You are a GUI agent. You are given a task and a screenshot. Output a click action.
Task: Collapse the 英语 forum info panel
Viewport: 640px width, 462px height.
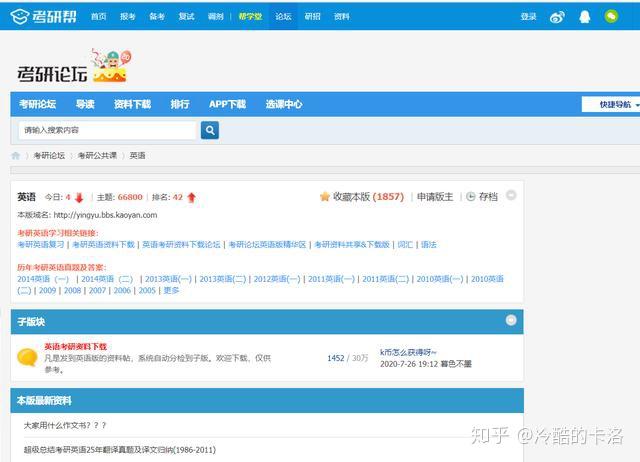[511, 195]
